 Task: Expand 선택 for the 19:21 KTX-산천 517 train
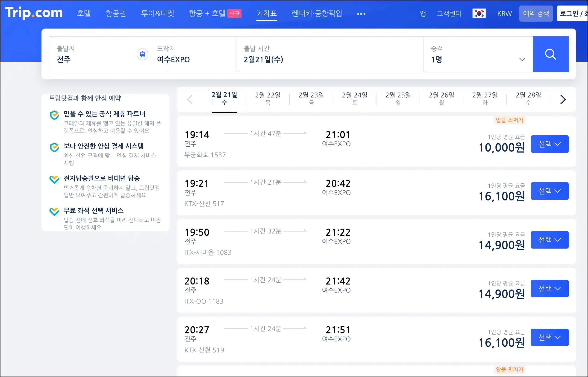coord(550,191)
